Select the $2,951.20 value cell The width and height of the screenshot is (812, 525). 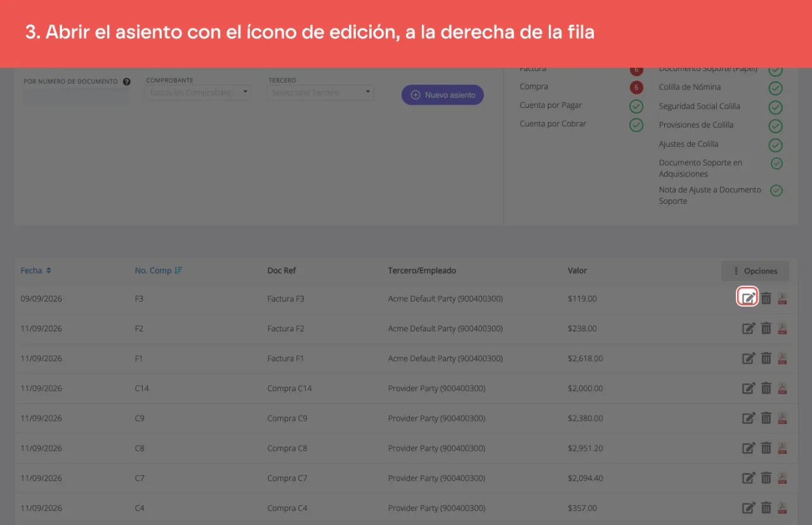coord(586,448)
